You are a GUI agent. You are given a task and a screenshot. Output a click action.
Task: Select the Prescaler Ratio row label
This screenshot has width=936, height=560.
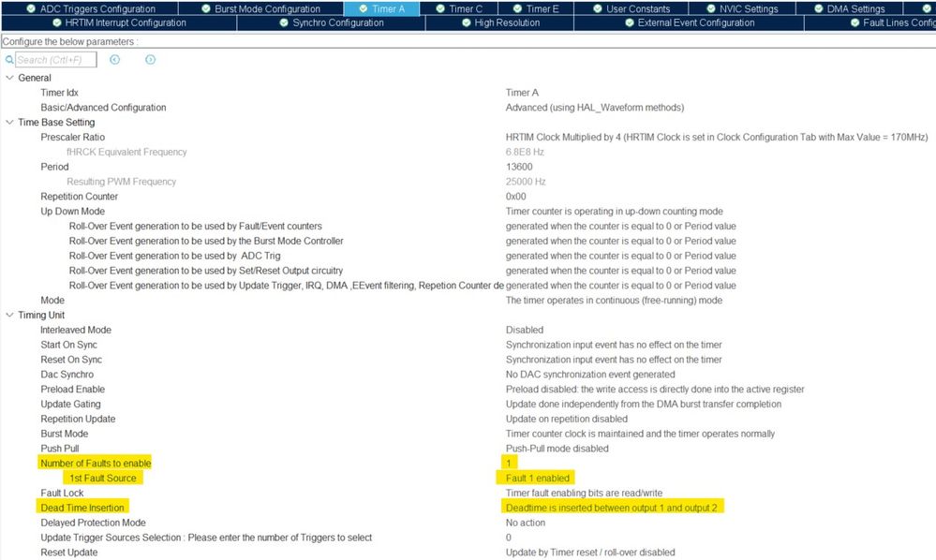click(x=73, y=137)
